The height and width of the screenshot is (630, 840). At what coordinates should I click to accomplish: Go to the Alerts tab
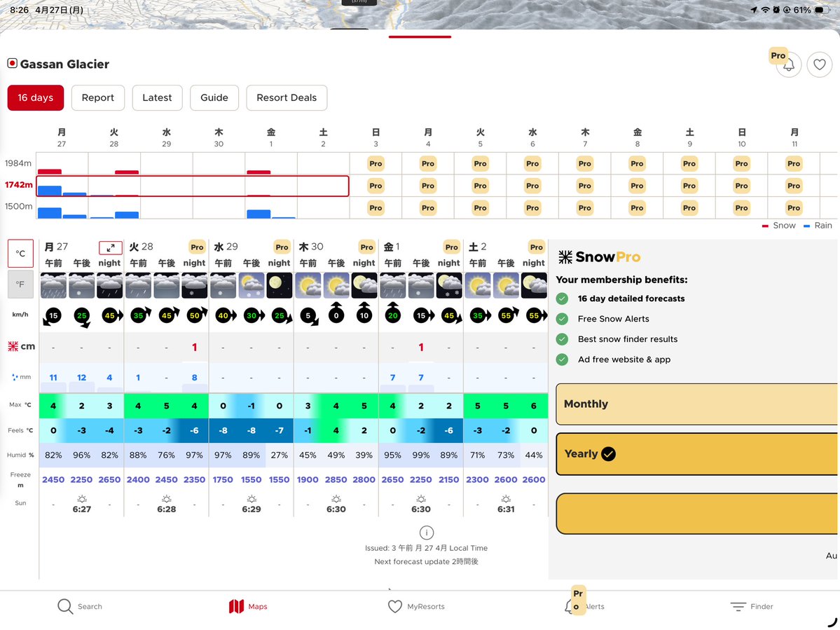coord(584,606)
